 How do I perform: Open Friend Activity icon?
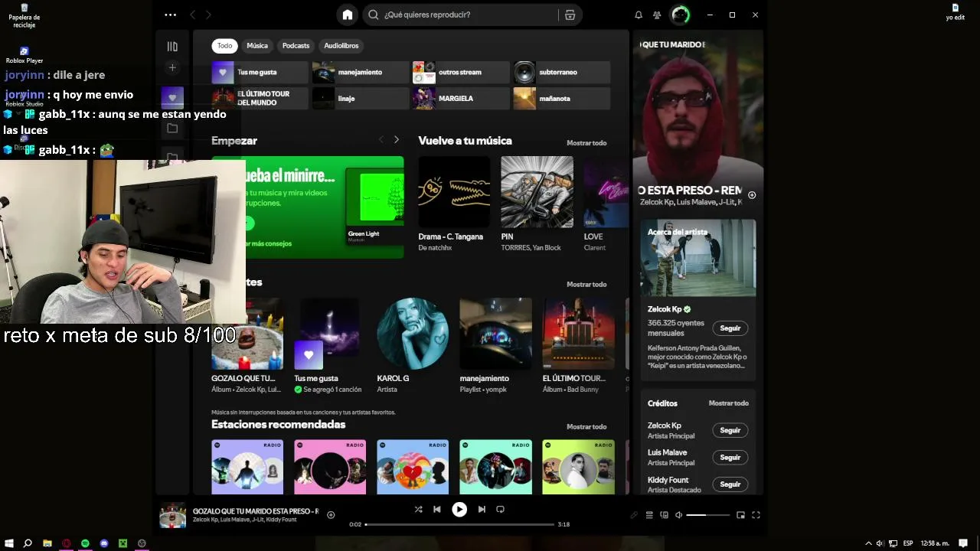tap(657, 15)
